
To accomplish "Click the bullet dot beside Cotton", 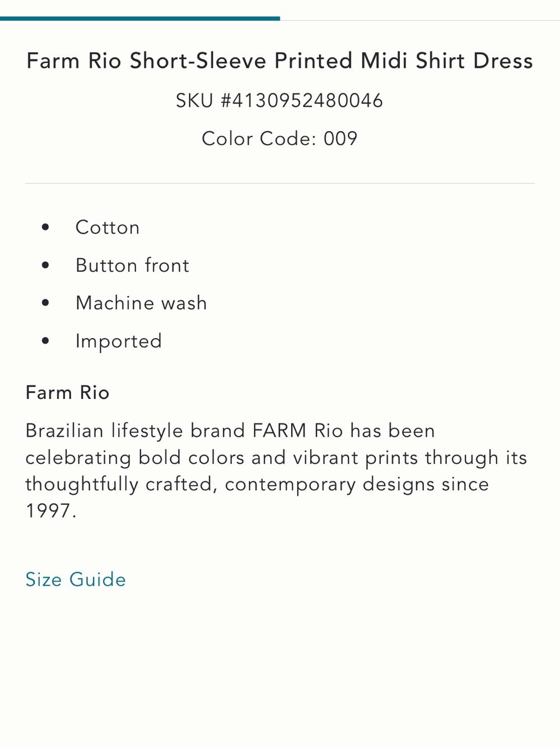I will [x=45, y=228].
